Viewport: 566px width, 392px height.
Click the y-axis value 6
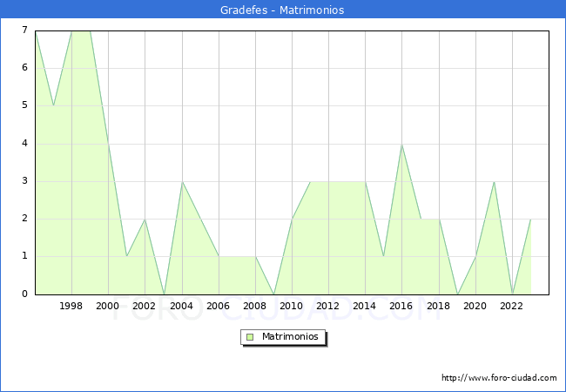[24, 67]
